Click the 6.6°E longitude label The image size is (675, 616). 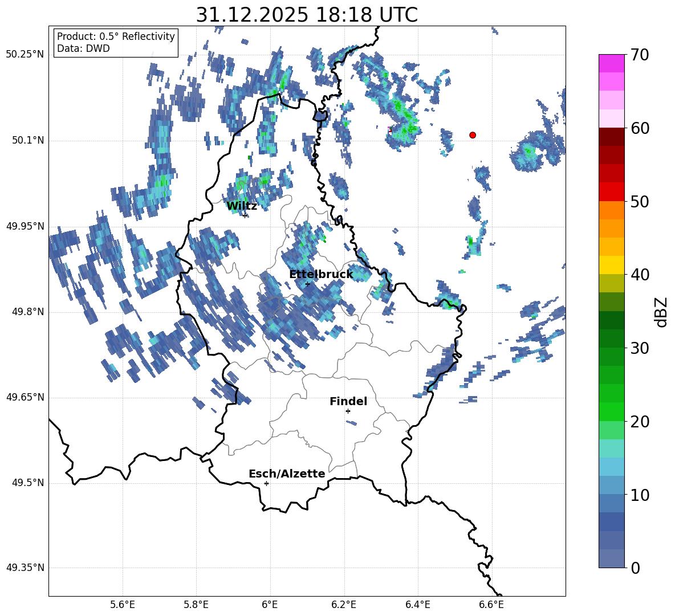point(491,605)
